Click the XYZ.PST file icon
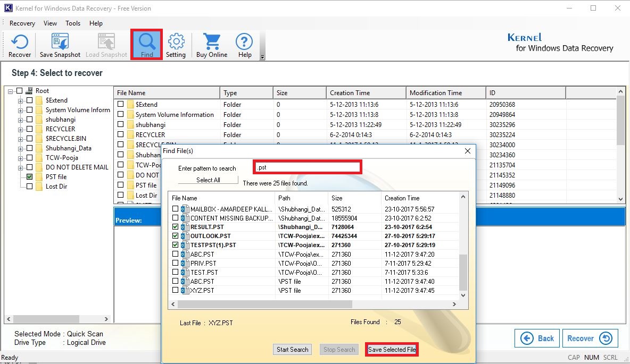The width and height of the screenshot is (630, 364). coord(185,290)
